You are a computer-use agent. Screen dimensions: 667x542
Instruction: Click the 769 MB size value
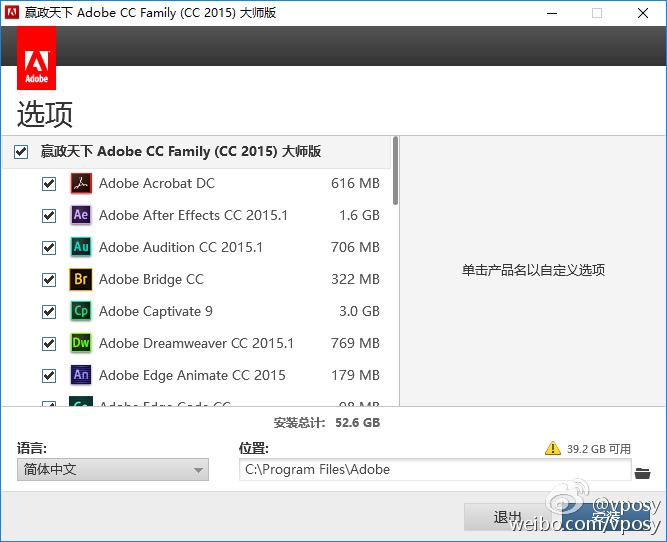pos(355,343)
